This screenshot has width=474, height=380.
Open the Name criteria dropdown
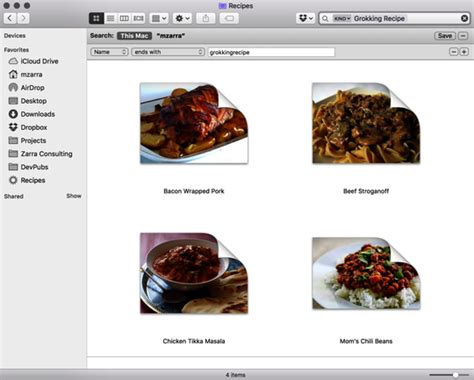(109, 52)
